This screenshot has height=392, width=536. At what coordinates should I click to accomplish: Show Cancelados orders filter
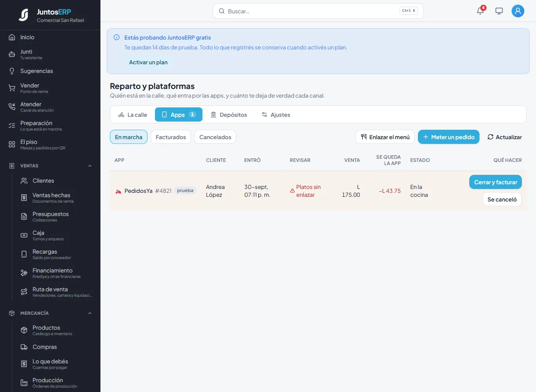pyautogui.click(x=215, y=137)
